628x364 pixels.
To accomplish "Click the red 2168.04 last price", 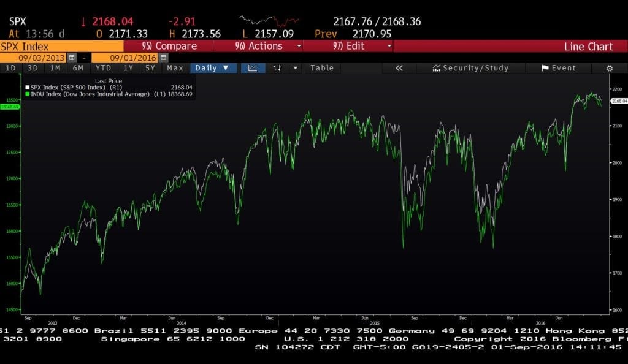I will pyautogui.click(x=113, y=21).
